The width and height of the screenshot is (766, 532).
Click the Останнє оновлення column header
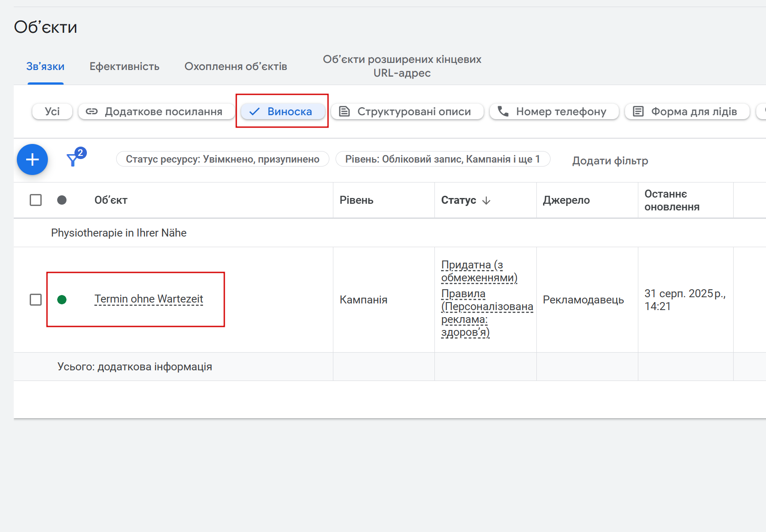672,200
